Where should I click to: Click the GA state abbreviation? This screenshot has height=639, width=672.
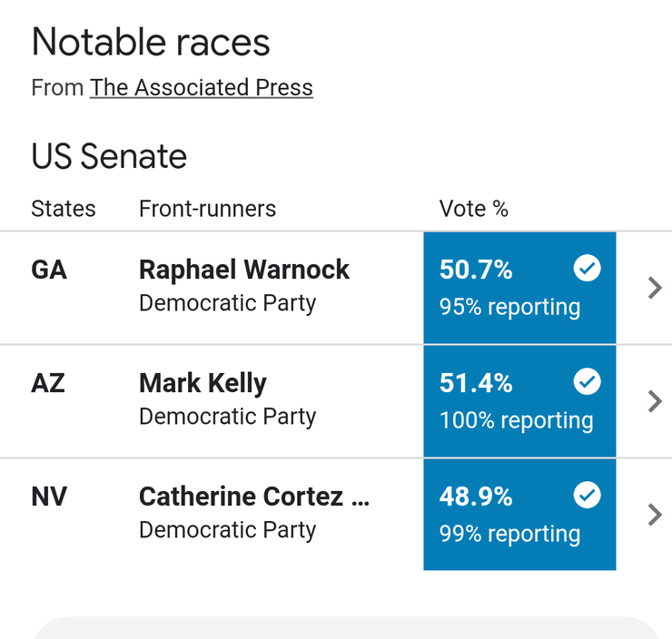(x=49, y=270)
